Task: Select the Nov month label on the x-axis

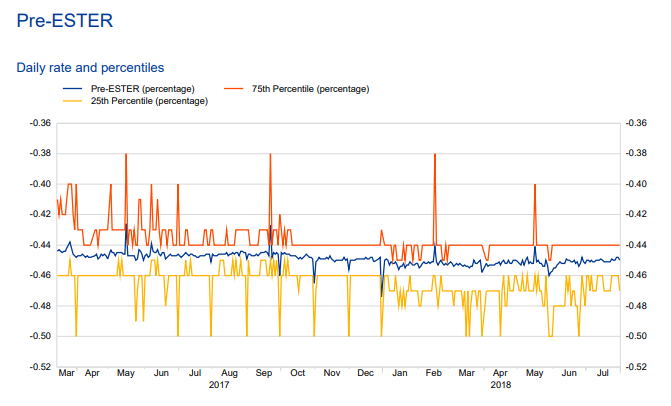Action: [331, 373]
